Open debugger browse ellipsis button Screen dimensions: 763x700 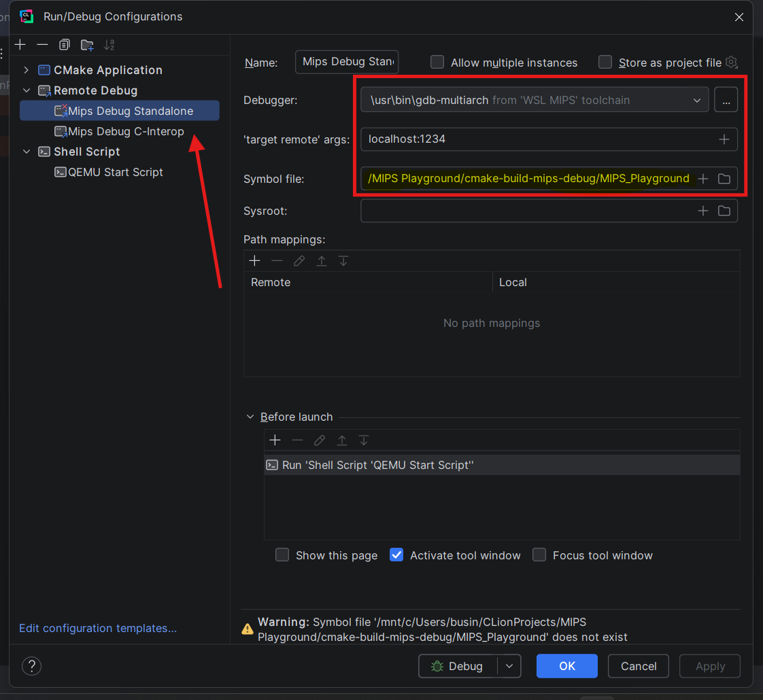click(726, 100)
